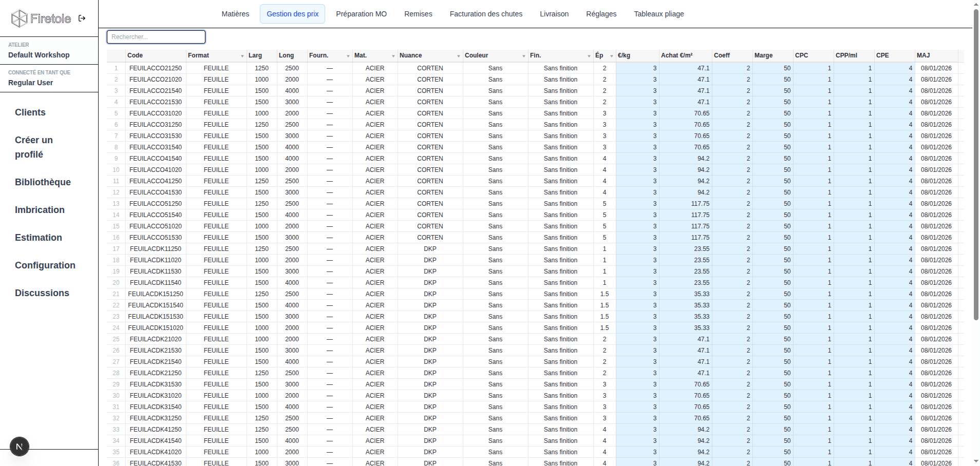
Task: Click the Achat €/m² column header
Action: pyautogui.click(x=686, y=55)
